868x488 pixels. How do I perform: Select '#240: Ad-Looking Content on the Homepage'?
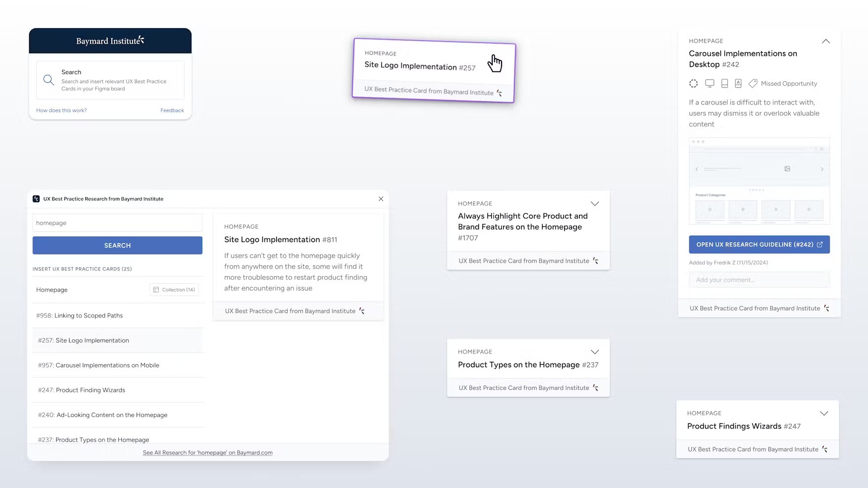point(118,415)
